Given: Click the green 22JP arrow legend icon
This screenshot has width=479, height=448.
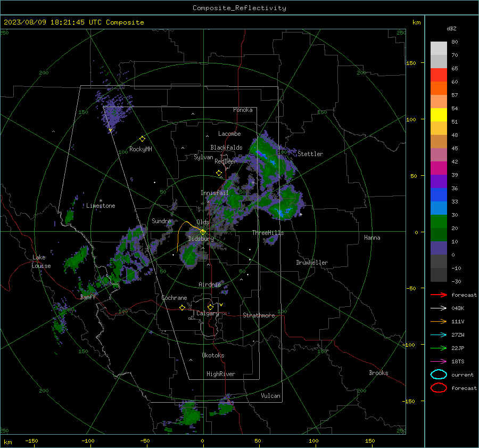Looking at the screenshot, I should 439,348.
